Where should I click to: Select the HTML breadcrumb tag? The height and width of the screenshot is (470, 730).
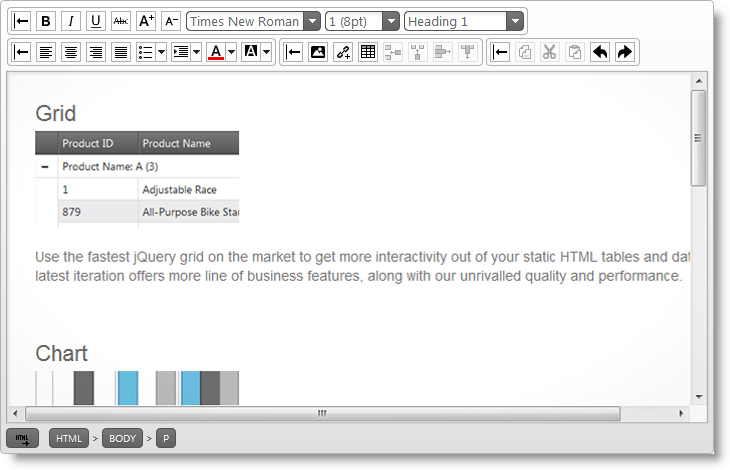[69, 438]
